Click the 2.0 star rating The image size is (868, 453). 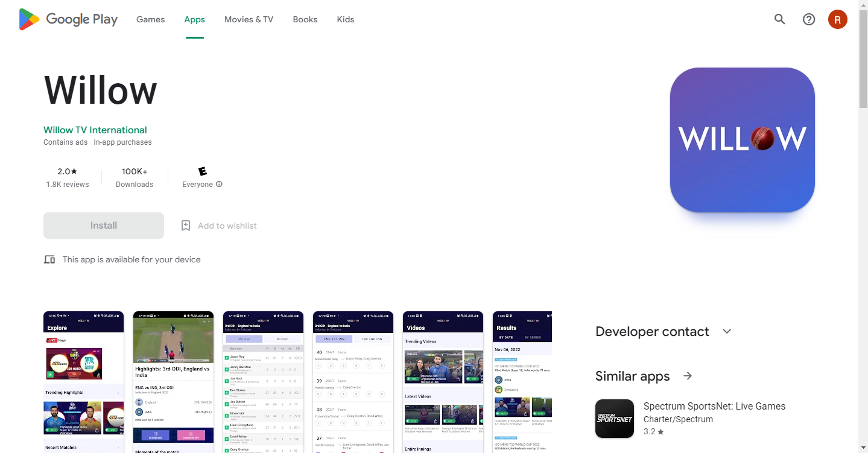click(x=68, y=171)
